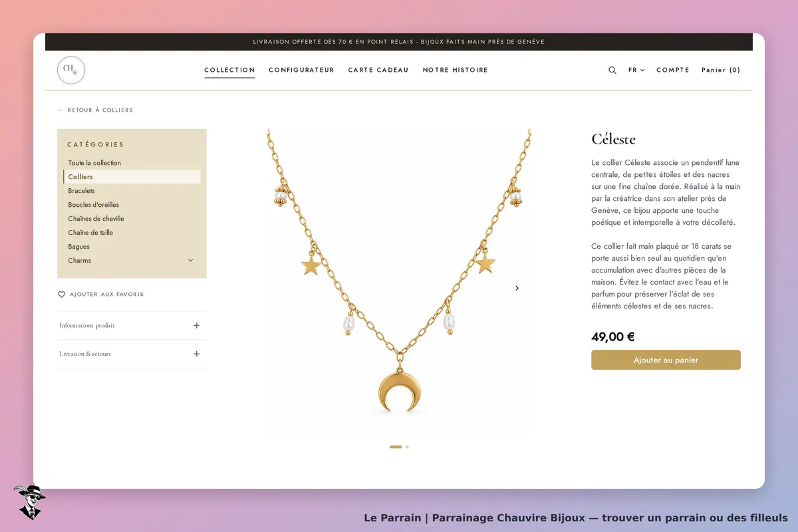Click plus icon beside Informations produit

[x=196, y=325]
